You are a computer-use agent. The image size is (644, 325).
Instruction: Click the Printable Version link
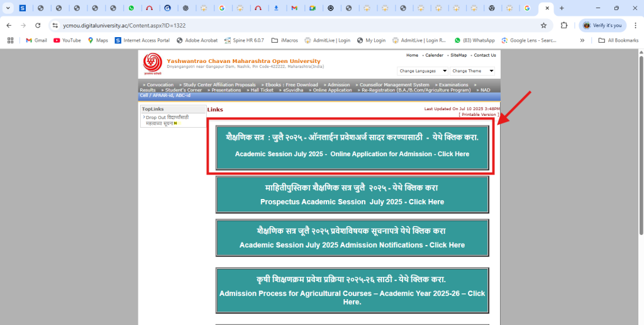click(479, 115)
